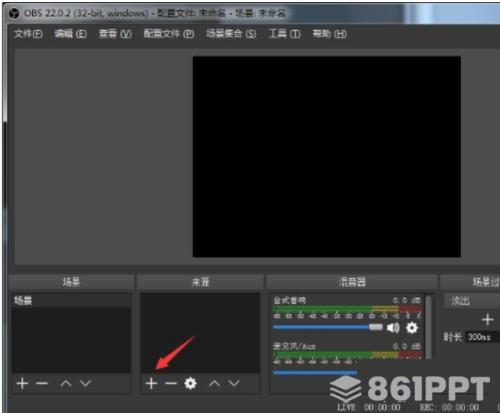
Task: Open the 工具 (T) menu
Action: coord(284,34)
